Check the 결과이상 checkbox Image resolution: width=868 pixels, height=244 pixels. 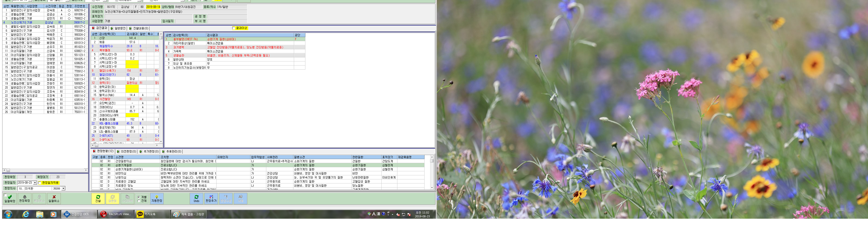click(x=234, y=28)
